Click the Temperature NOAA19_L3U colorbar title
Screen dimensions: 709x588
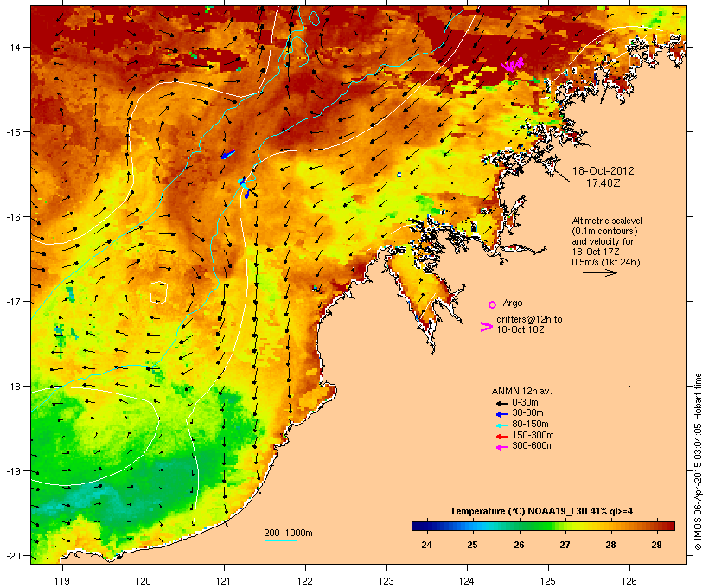(x=541, y=512)
